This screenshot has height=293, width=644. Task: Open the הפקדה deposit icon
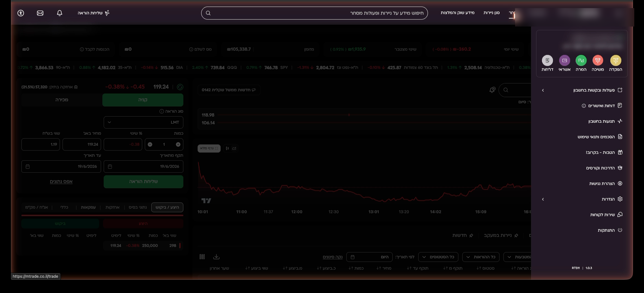[x=615, y=61]
